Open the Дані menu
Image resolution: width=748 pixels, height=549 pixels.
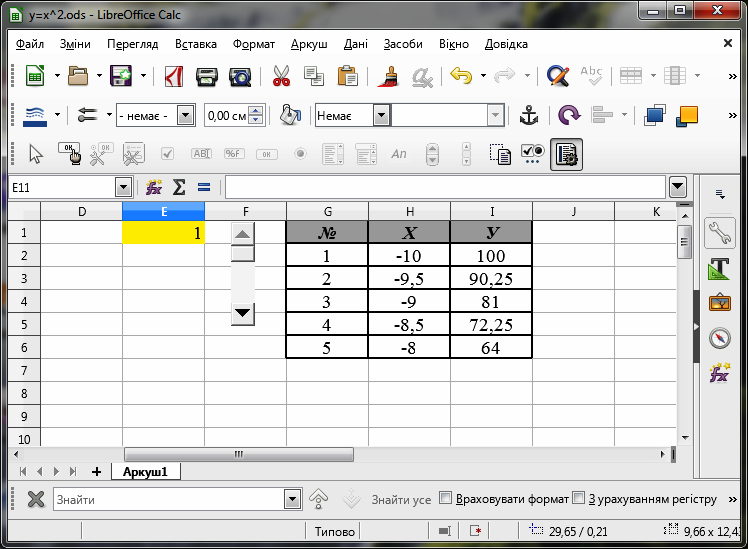tap(356, 44)
